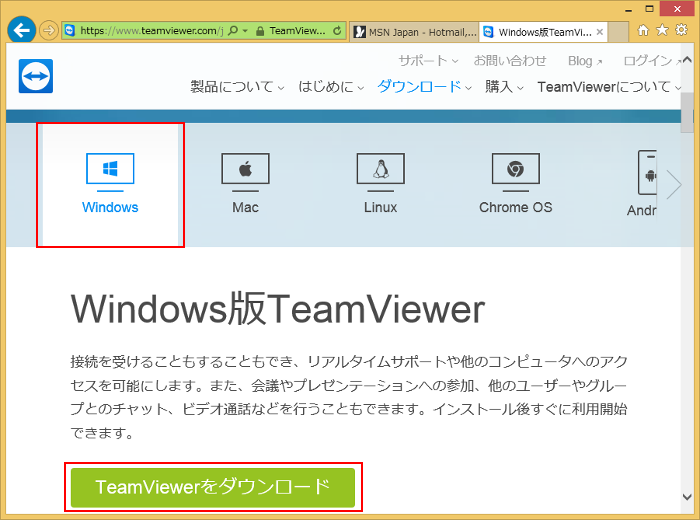Open a new blank browser tab
Screen dimensions: 700x520
click(618, 32)
